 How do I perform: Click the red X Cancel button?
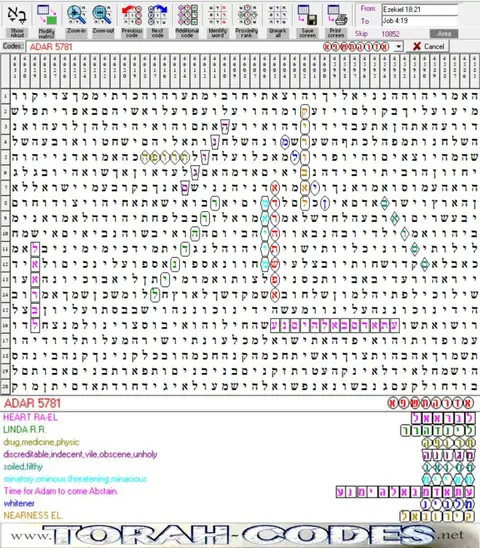428,46
